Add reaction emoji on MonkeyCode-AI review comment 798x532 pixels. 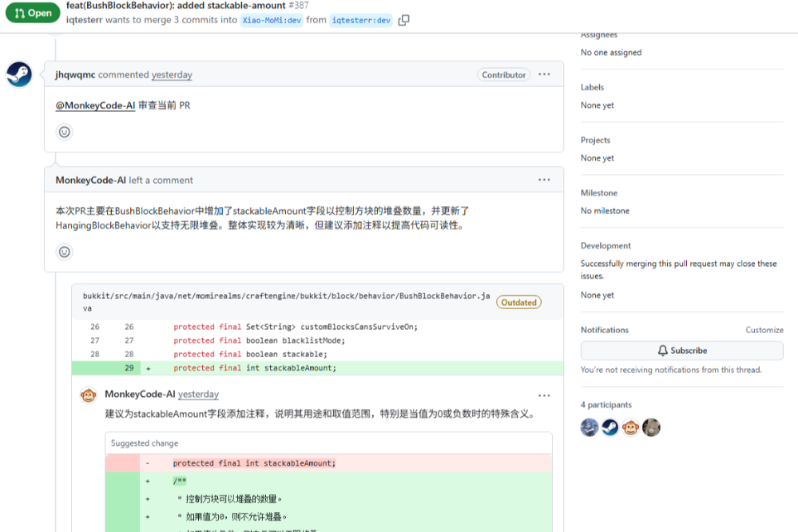tap(64, 252)
